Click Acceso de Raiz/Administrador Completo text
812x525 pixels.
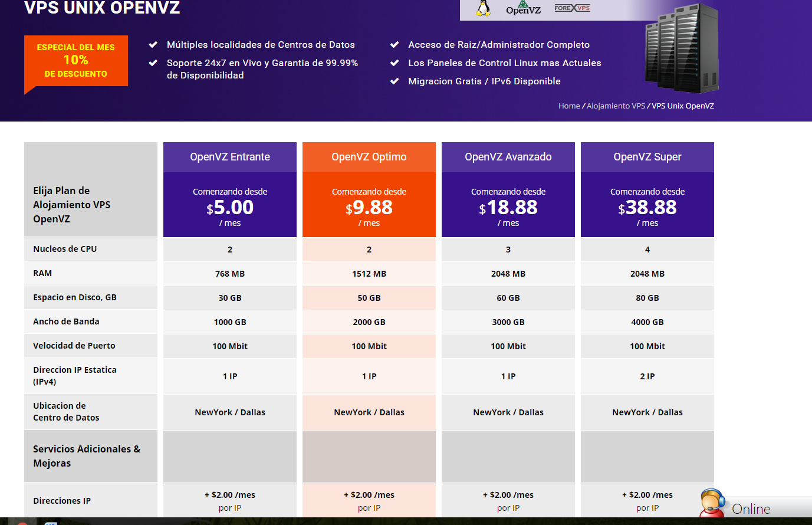[x=499, y=45]
